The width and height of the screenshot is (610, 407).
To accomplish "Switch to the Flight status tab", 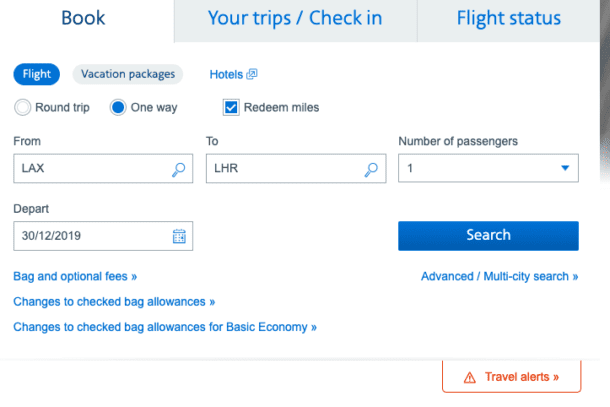I will click(x=508, y=18).
